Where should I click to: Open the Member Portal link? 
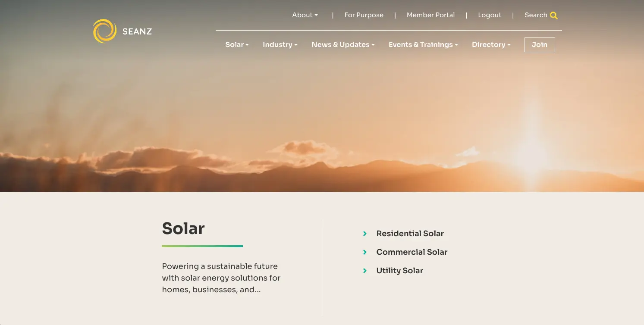pos(430,15)
